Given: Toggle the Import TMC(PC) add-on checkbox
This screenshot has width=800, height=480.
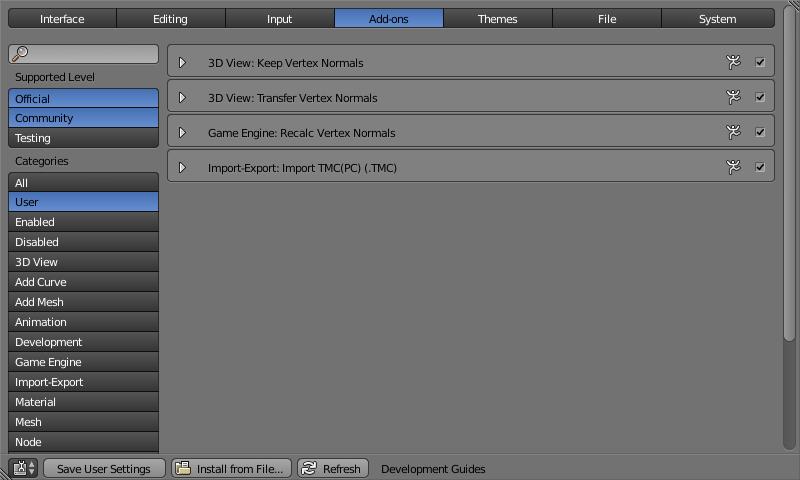Looking at the screenshot, I should coord(760,167).
